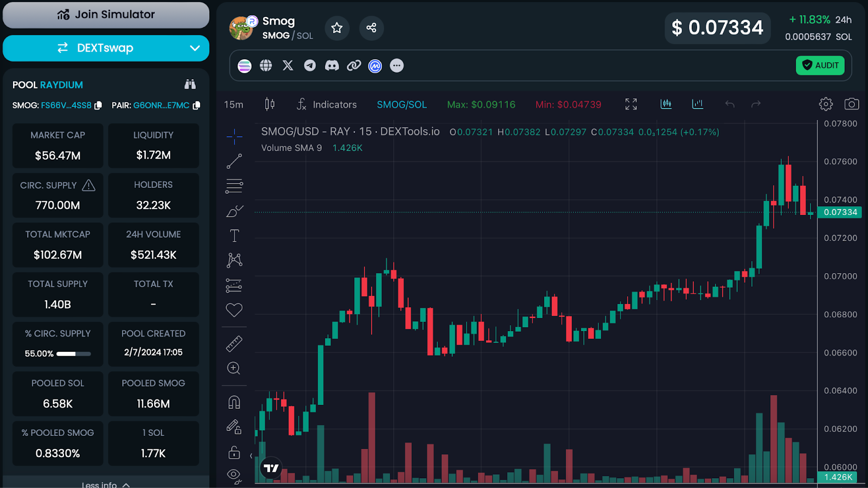This screenshot has height=488, width=868.
Task: Click the $ 0.07334 price display
Action: pyautogui.click(x=718, y=28)
